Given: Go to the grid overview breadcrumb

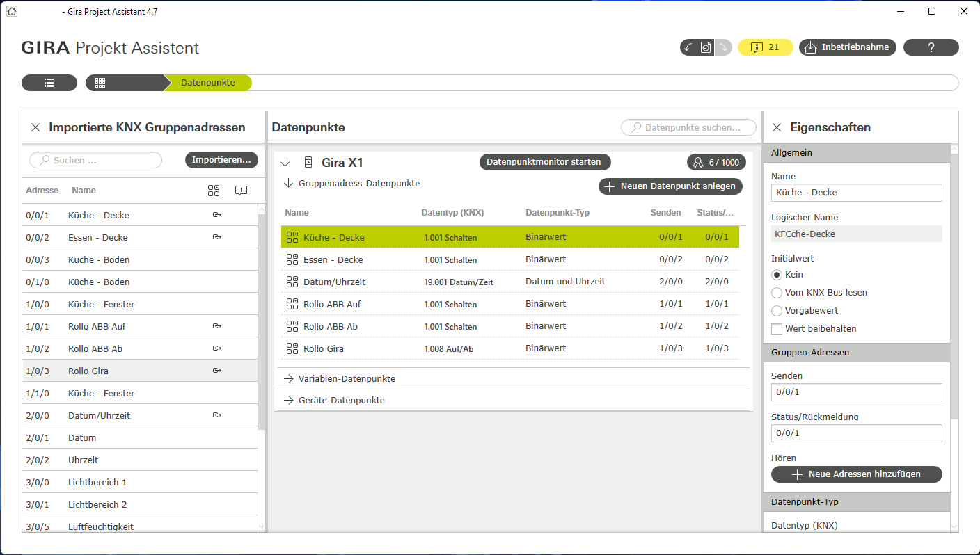Looking at the screenshot, I should coord(100,83).
